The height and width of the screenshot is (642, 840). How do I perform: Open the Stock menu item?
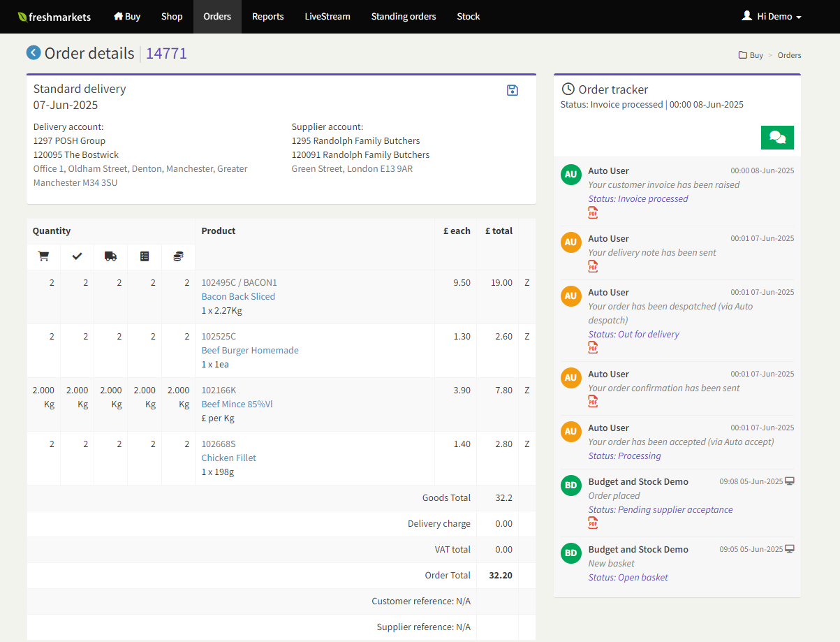(x=469, y=16)
